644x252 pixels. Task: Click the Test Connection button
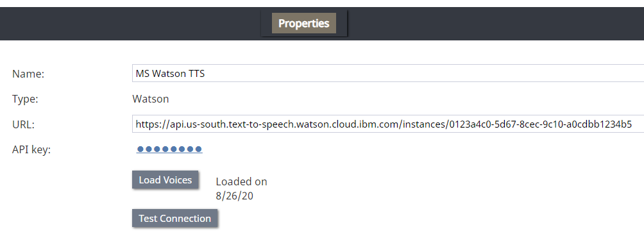(174, 219)
